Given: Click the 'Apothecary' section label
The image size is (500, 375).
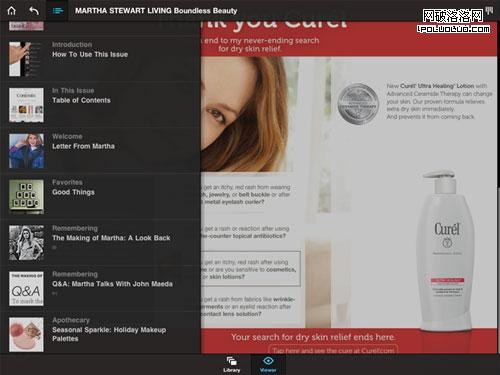Looking at the screenshot, I should (x=71, y=320).
